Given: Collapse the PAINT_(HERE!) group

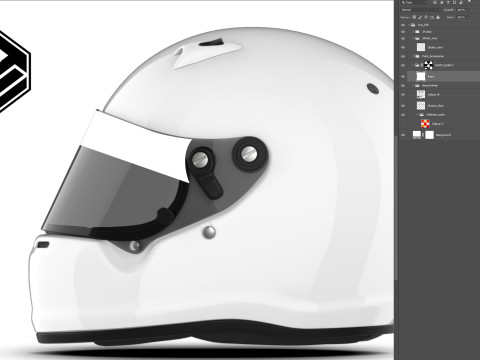Looking at the screenshot, I should click(x=413, y=65).
